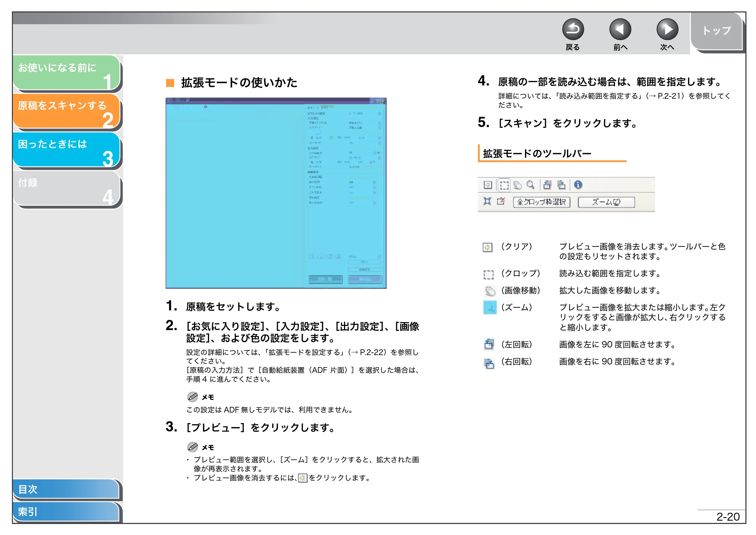Open chapter 4 付録
Image resolution: width=756 pixels, height=535 pixels.
click(67, 188)
